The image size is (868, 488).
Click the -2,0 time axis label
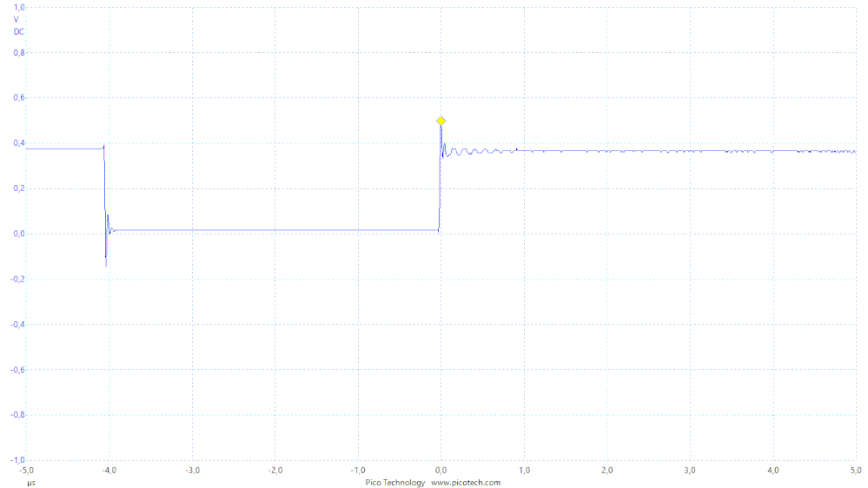point(275,471)
